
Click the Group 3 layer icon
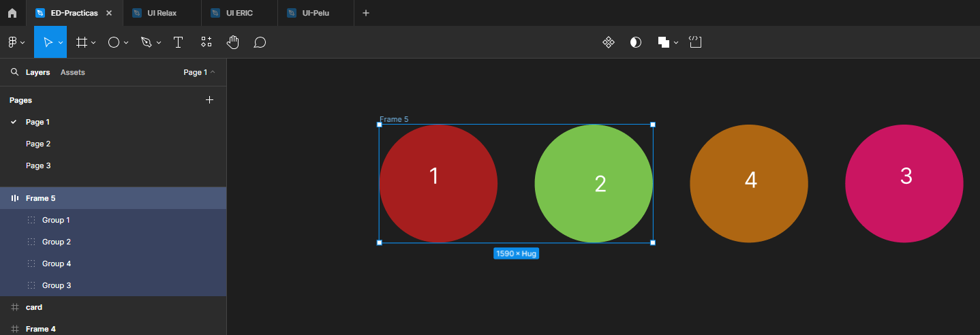coord(31,285)
